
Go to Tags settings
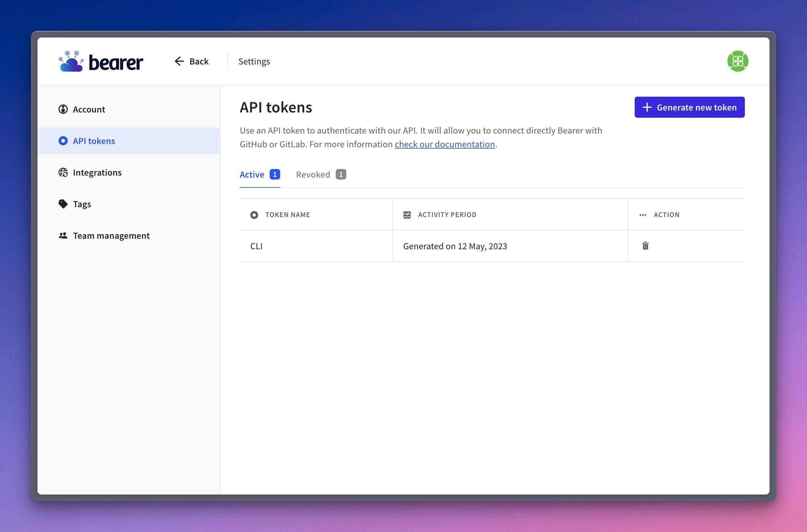pos(129,204)
